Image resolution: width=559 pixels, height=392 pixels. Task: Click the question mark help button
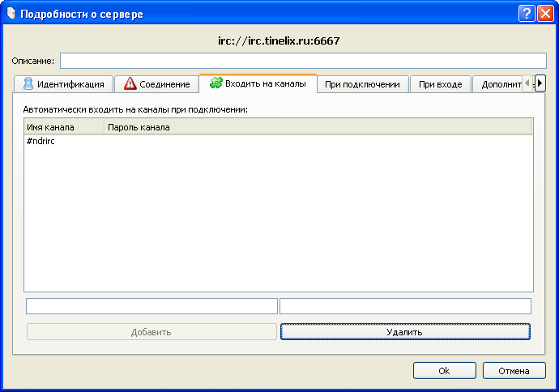(526, 14)
